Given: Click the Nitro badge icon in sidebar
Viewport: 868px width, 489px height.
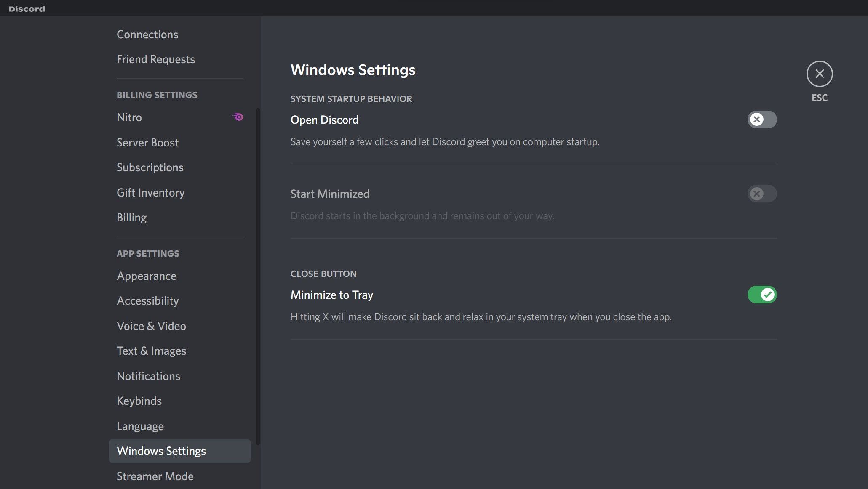Looking at the screenshot, I should coord(238,117).
